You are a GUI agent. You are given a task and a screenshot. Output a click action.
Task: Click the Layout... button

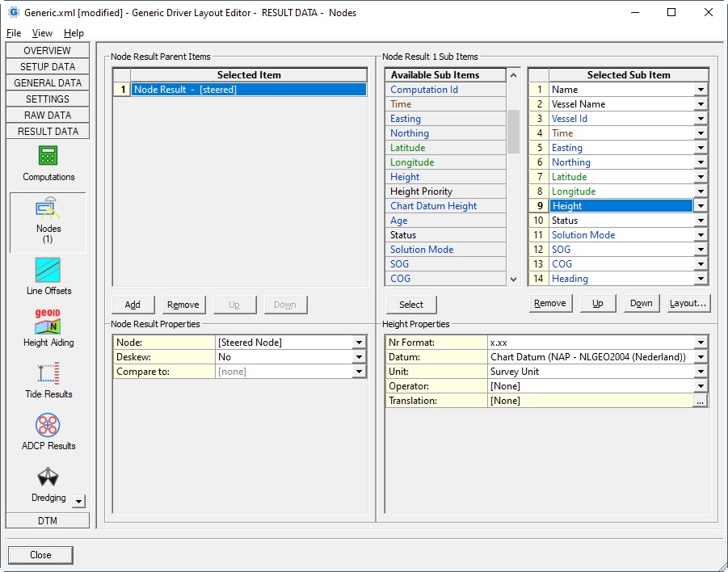coord(688,304)
